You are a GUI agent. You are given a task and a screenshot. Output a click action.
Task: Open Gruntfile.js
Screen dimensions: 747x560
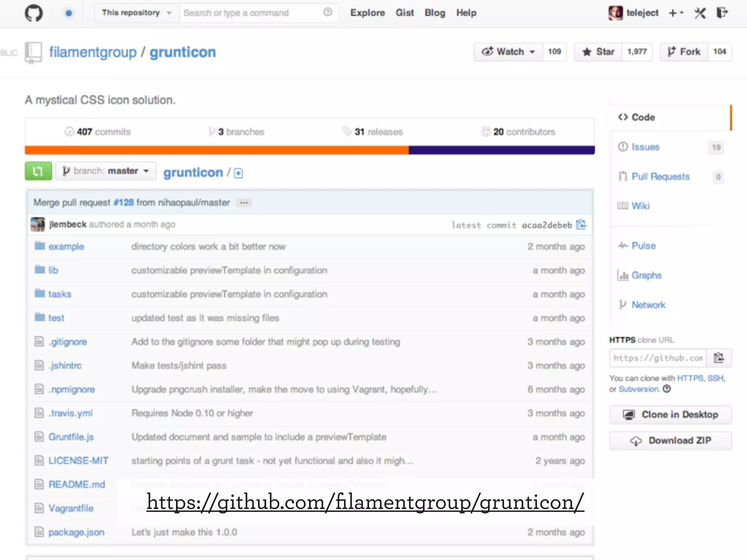pos(71,437)
